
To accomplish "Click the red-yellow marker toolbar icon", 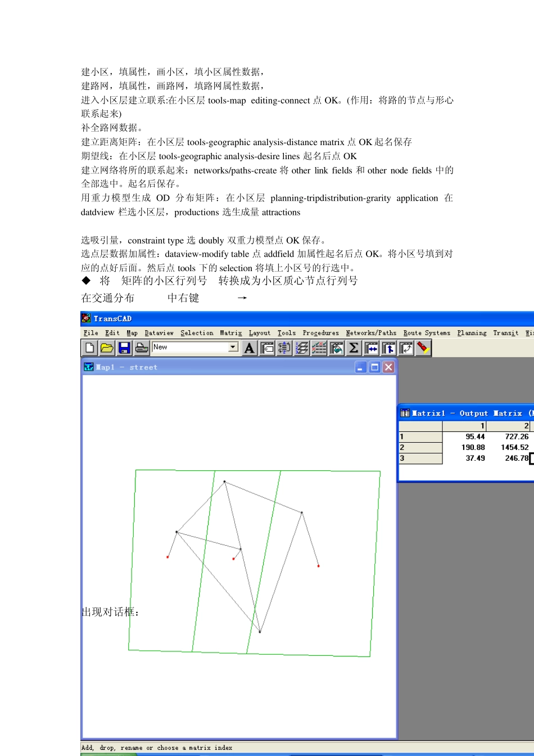I will [423, 348].
